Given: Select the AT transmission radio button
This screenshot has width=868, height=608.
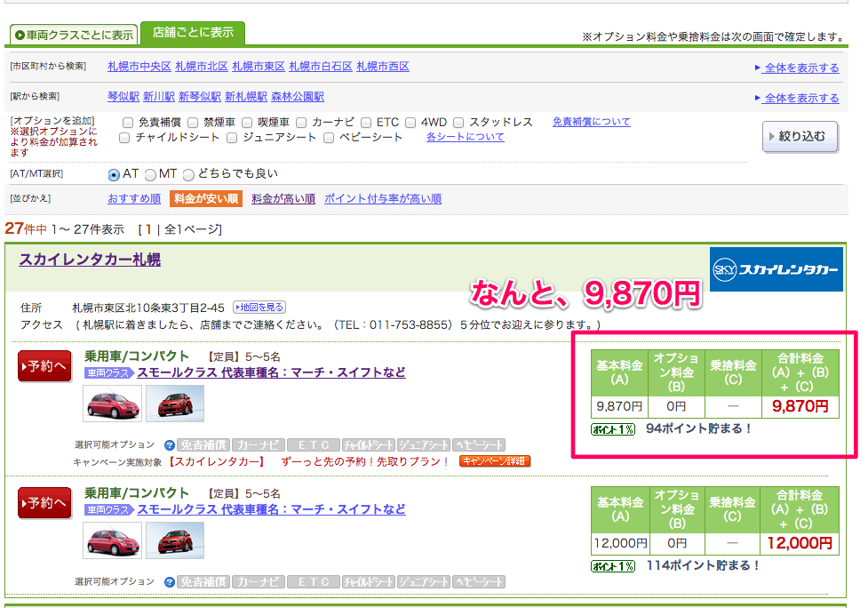Looking at the screenshot, I should [114, 175].
